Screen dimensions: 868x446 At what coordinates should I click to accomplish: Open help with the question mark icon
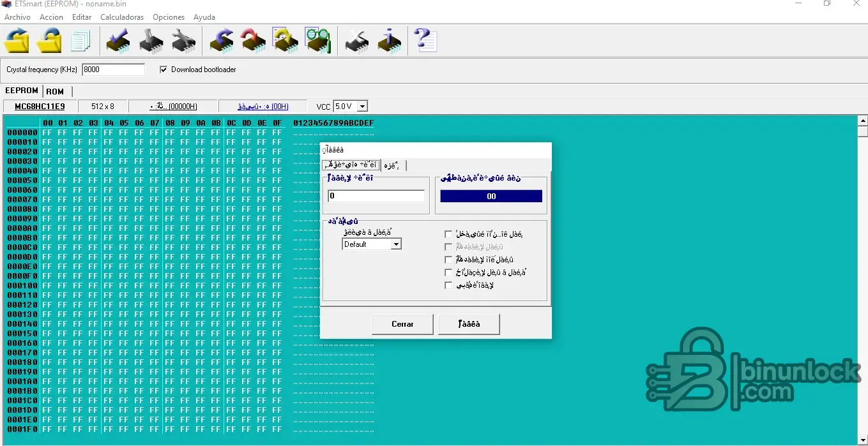coord(425,41)
